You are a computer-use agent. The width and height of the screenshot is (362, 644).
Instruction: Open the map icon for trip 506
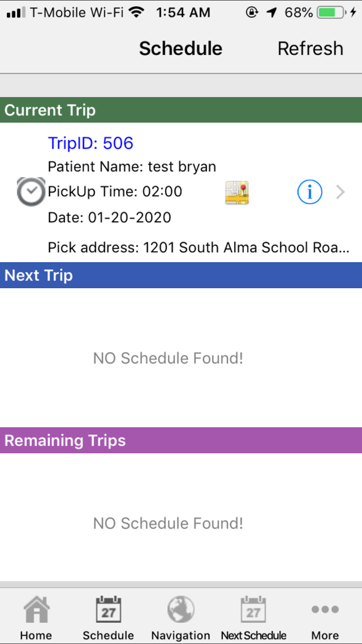point(237,192)
